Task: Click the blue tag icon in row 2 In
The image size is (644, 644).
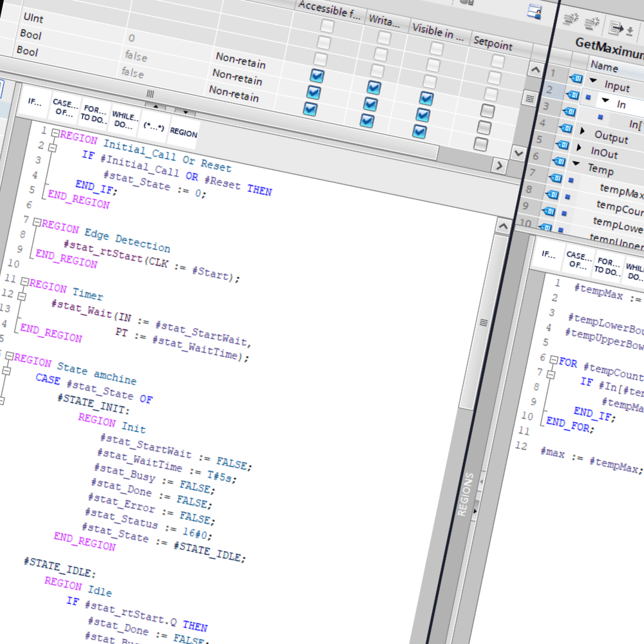Action: 573,95
